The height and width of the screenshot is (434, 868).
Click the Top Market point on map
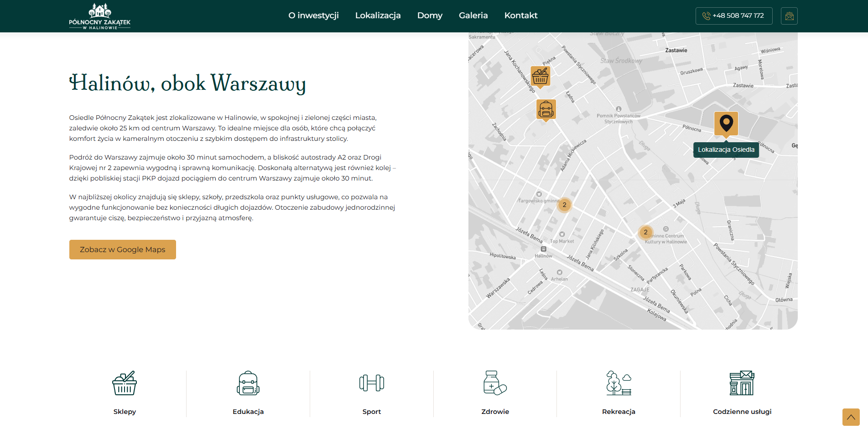point(562,234)
